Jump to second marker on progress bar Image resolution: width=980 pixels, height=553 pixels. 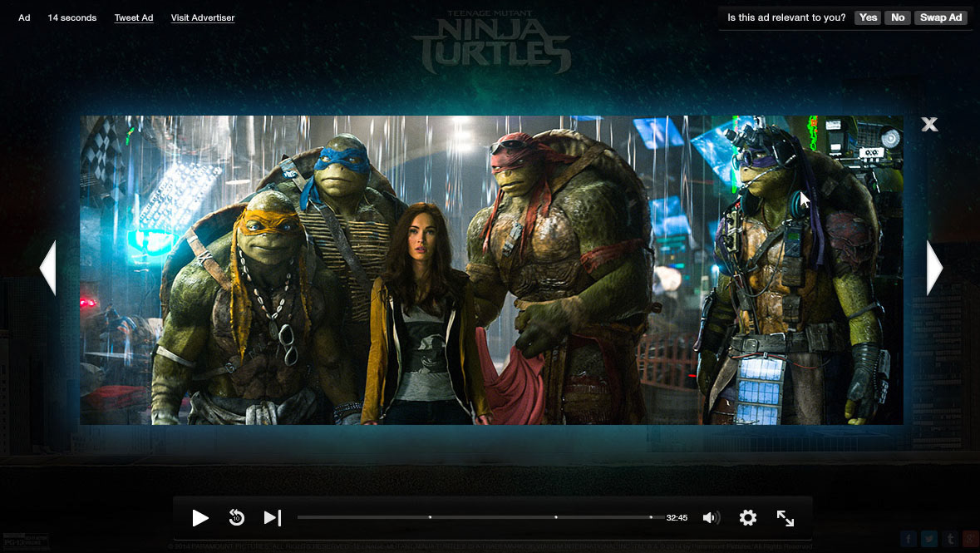[555, 517]
